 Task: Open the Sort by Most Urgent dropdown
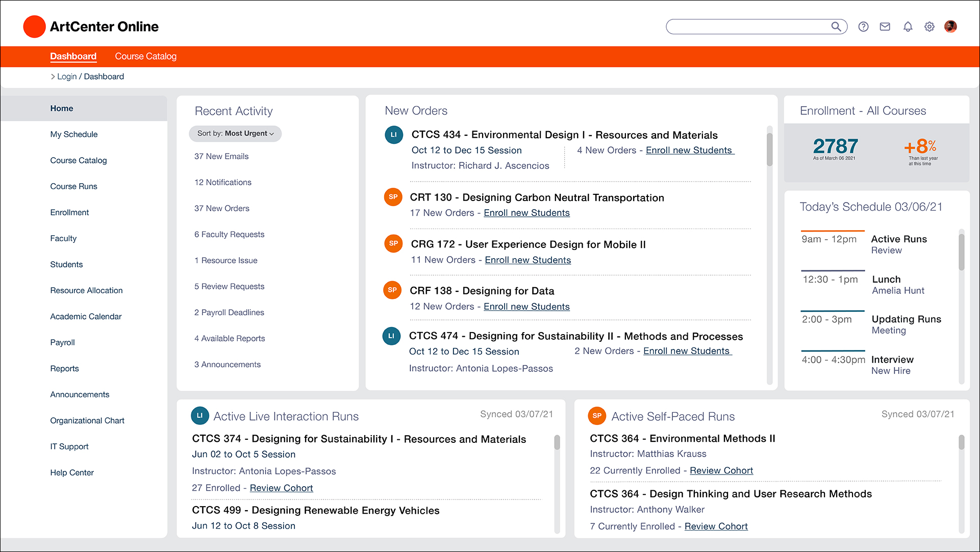[235, 134]
